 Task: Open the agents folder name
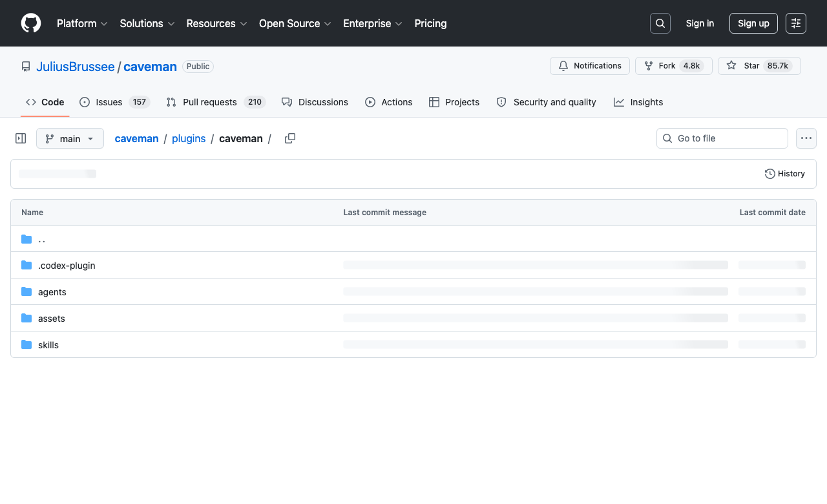pos(52,292)
